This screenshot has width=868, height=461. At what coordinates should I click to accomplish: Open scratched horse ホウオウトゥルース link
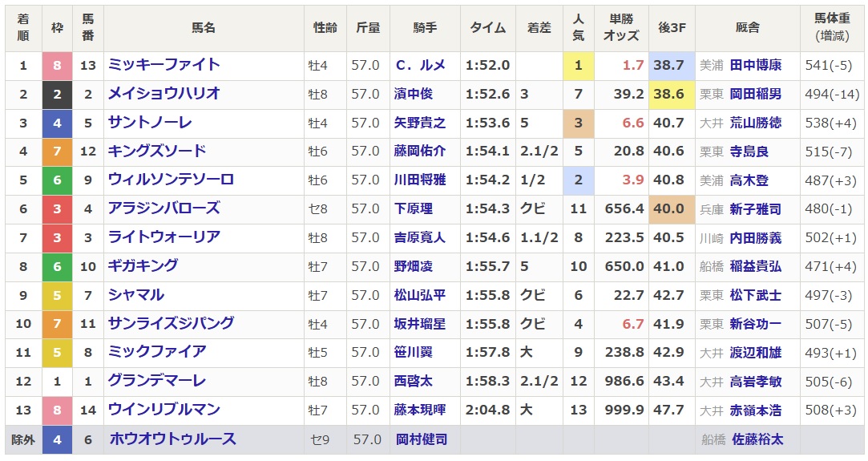coord(172,439)
